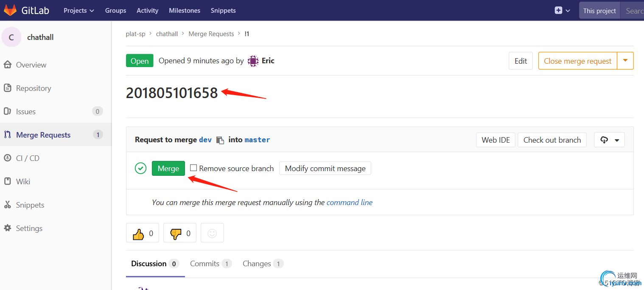
Task: Follow the command line link
Action: point(350,203)
